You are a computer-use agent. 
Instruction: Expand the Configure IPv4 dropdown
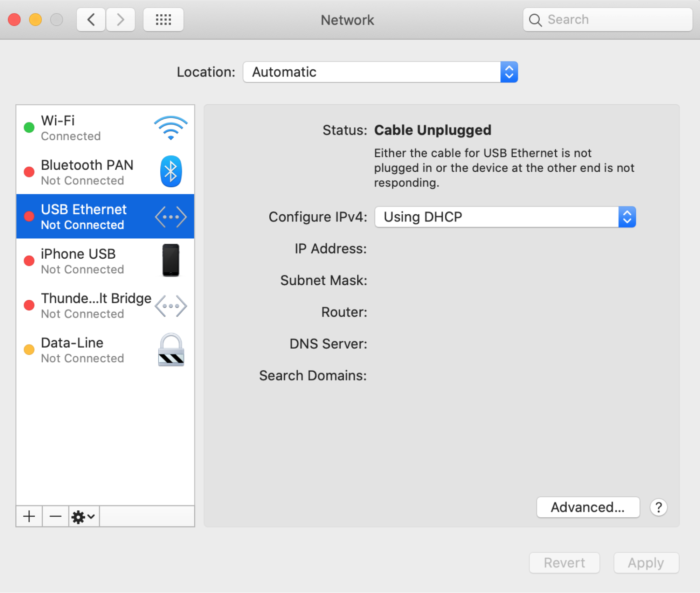tap(505, 217)
